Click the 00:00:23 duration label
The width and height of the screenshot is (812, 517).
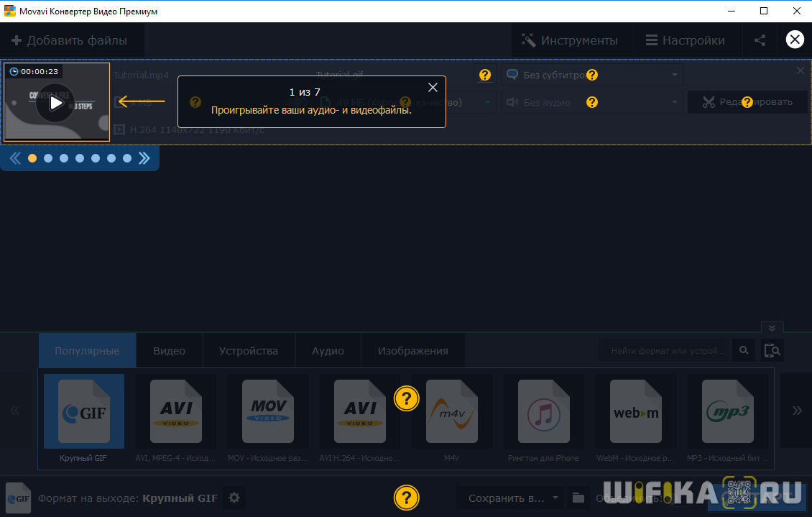point(34,71)
